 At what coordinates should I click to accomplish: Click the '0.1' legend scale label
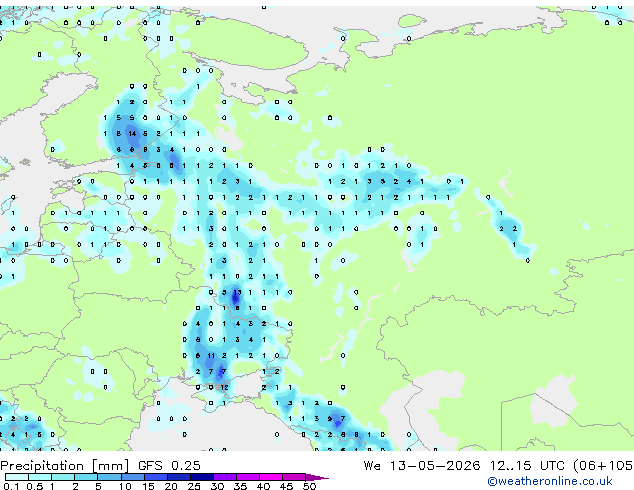pos(11,486)
